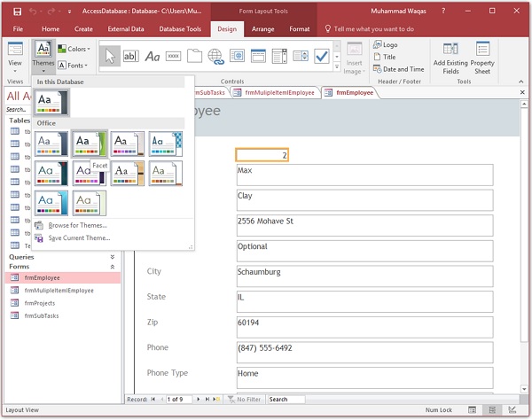Image resolution: width=532 pixels, height=420 pixels.
Task: Click Browse for Themes option
Action: coord(78,225)
